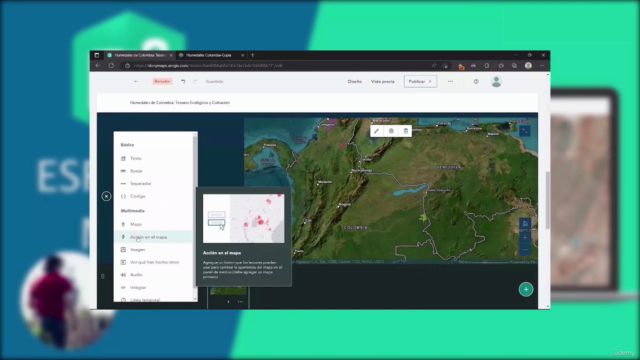This screenshot has height=360, width=640.
Task: Pick Línea temporal at list bottom
Action: [x=153, y=299]
